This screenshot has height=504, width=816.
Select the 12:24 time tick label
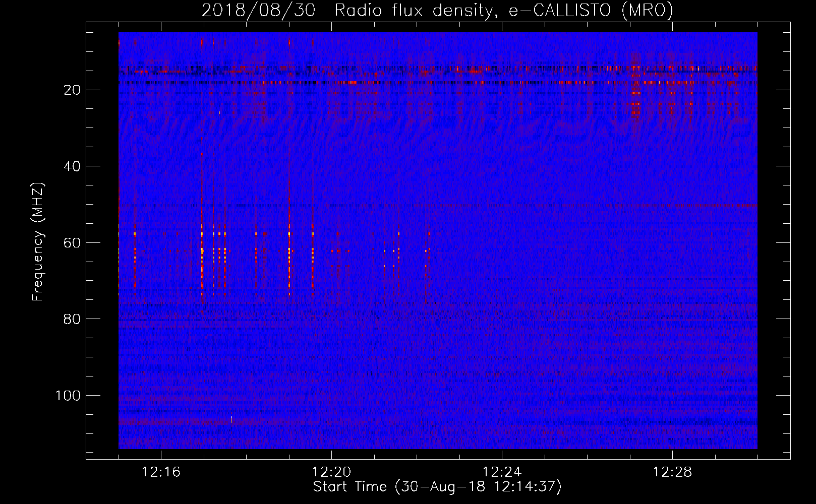pyautogui.click(x=502, y=472)
